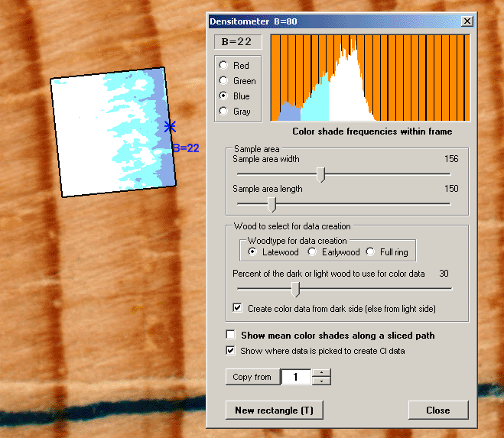Click the sample area length value 150
Viewport: 504px width, 438px height.
(451, 188)
